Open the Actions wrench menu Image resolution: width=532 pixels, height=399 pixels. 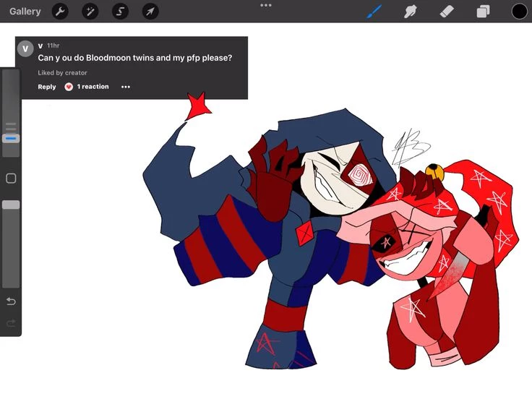(60, 12)
